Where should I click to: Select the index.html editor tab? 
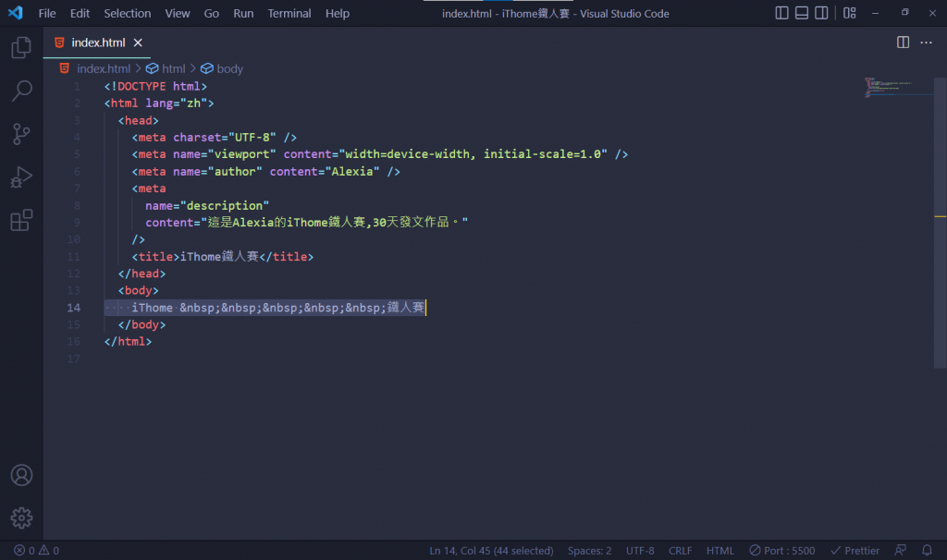pos(96,43)
